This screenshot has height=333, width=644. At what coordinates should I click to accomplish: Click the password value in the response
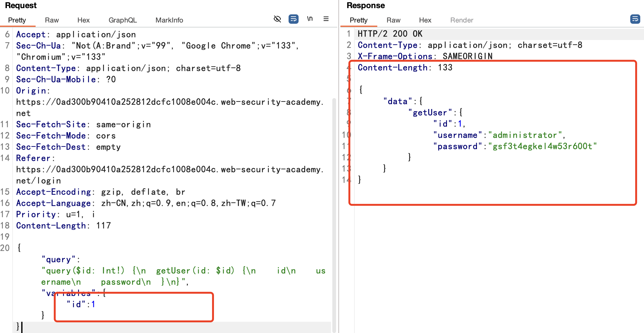[x=543, y=146]
